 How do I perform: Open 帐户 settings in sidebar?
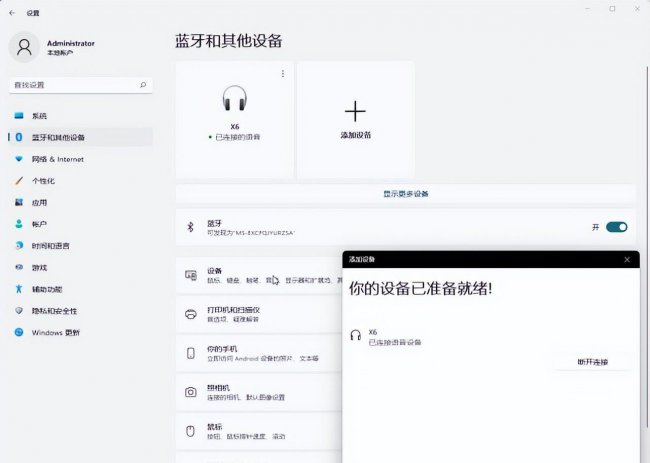[x=80, y=224]
